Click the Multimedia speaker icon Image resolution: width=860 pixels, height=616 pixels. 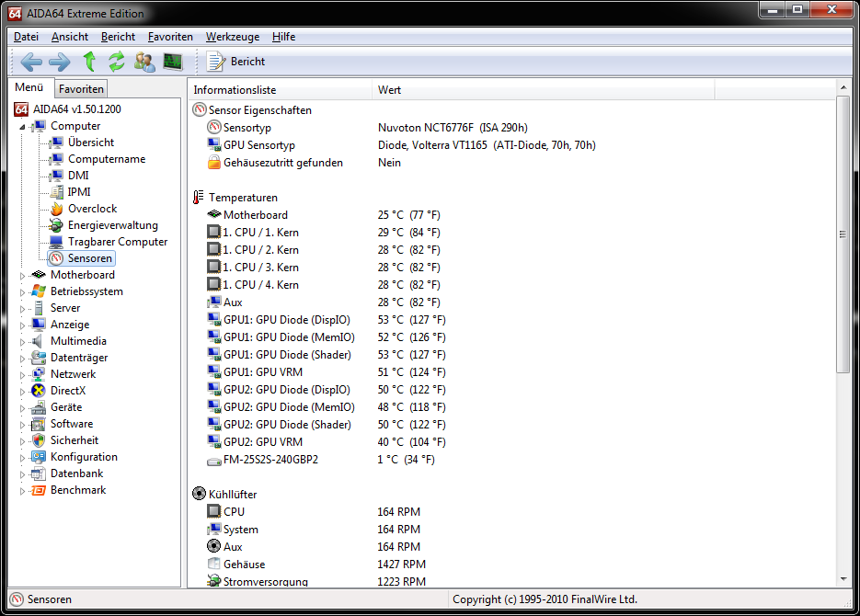coord(38,341)
